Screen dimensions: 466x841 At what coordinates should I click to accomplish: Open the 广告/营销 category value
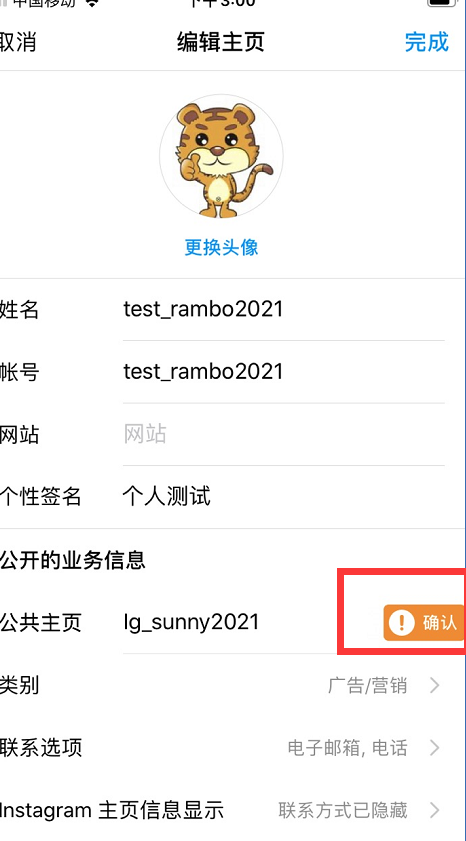tap(367, 685)
